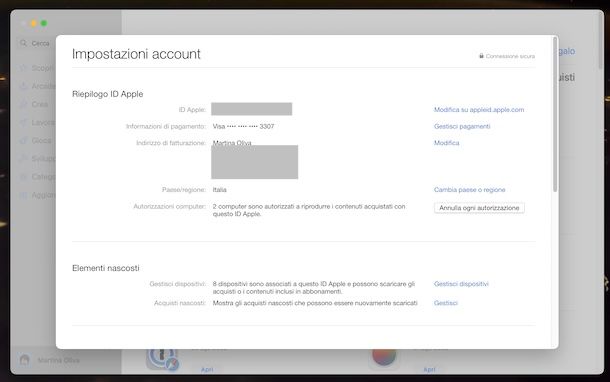This screenshot has height=382, width=610.
Task: Click the Visa •••• 3307 payment text
Action: coord(244,126)
